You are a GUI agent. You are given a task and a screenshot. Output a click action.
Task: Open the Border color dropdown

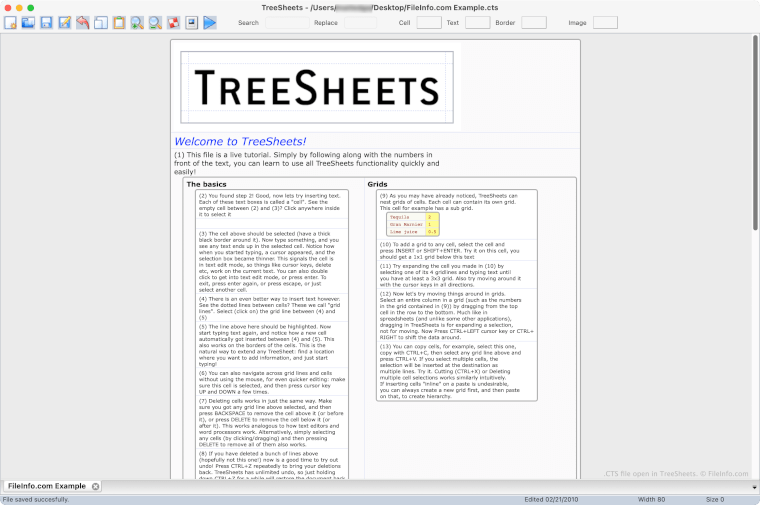(x=533, y=22)
